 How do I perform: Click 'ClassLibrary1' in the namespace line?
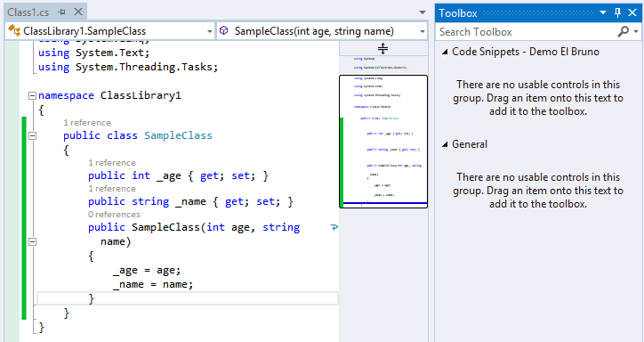(141, 96)
